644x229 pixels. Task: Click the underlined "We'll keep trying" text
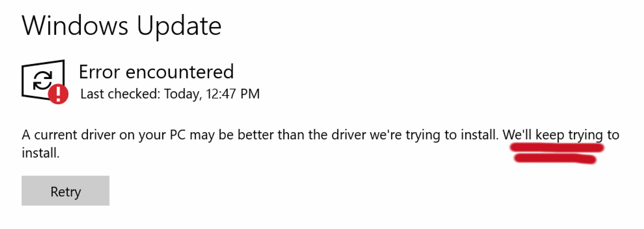553,134
